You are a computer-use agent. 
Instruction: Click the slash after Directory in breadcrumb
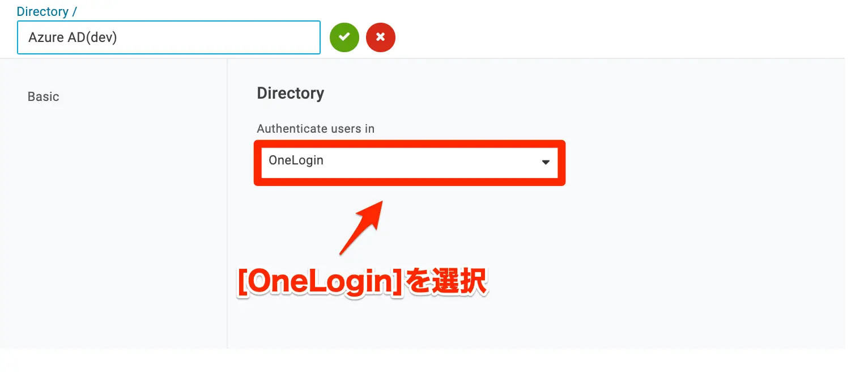(74, 11)
